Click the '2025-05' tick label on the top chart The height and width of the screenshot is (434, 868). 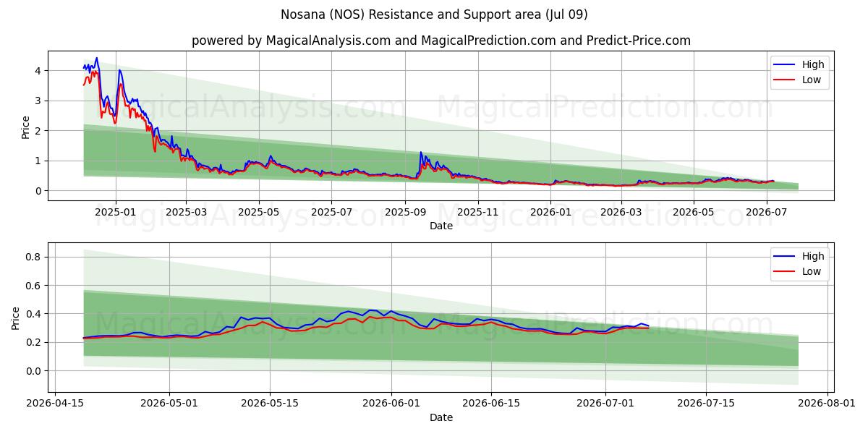258,212
